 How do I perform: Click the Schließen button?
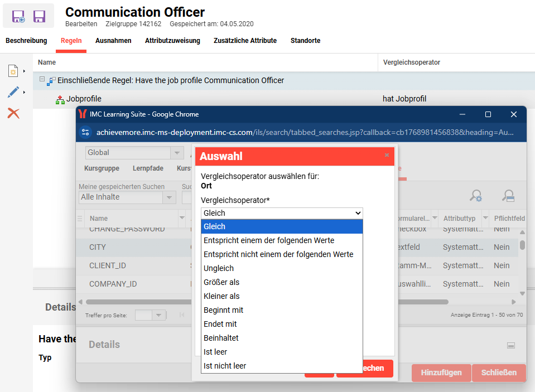point(499,372)
